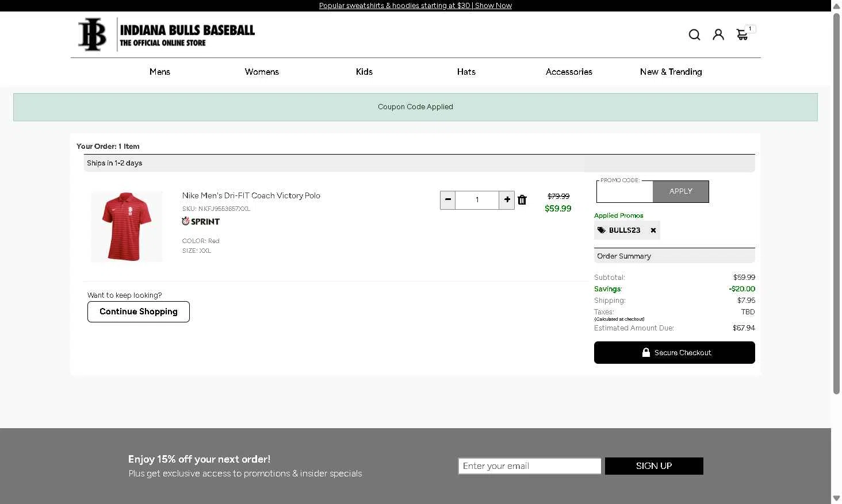842x504 pixels.
Task: Click the Estimated Amount Due $67.94 value
Action: click(x=744, y=328)
